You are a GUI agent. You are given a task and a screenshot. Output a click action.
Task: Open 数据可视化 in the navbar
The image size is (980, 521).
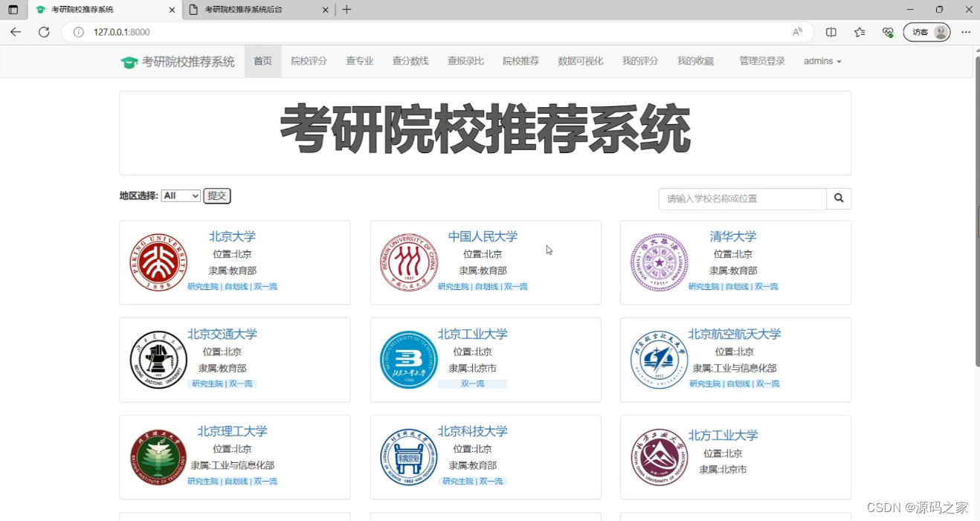[x=581, y=61]
